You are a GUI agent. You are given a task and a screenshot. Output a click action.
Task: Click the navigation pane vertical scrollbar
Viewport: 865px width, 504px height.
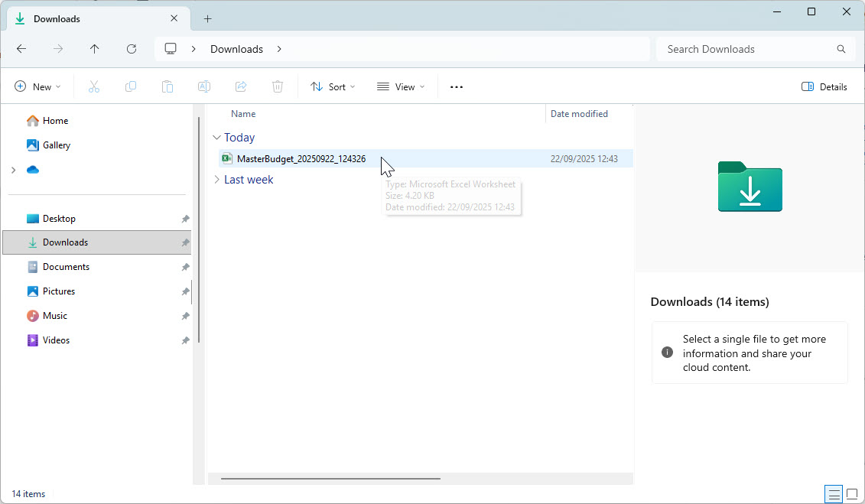pos(199,229)
